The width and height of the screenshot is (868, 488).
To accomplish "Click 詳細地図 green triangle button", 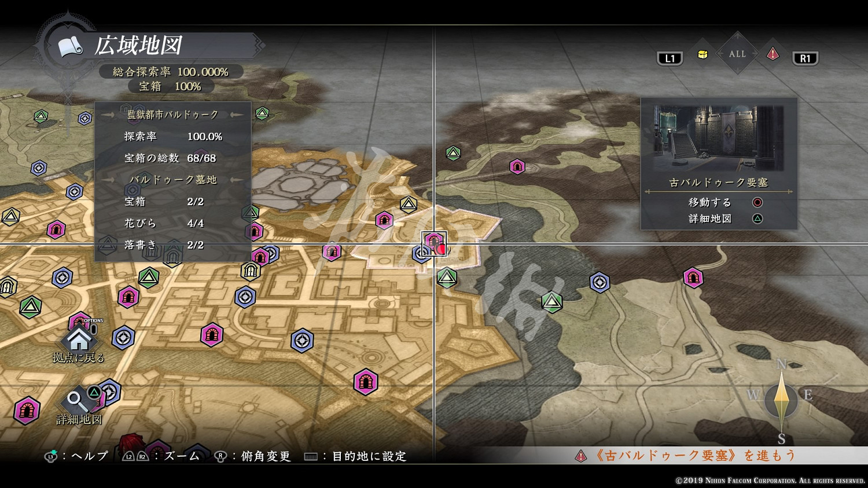I will 757,219.
